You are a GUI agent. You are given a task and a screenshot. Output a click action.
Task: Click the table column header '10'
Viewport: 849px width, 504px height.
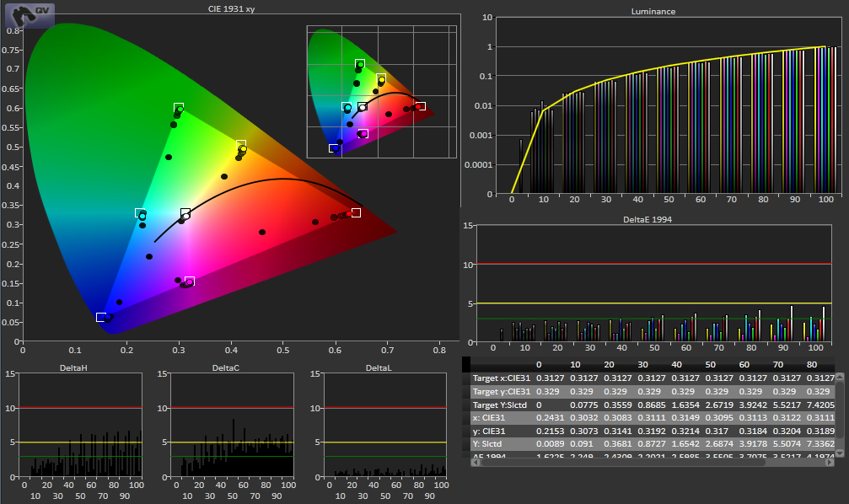[x=576, y=364]
